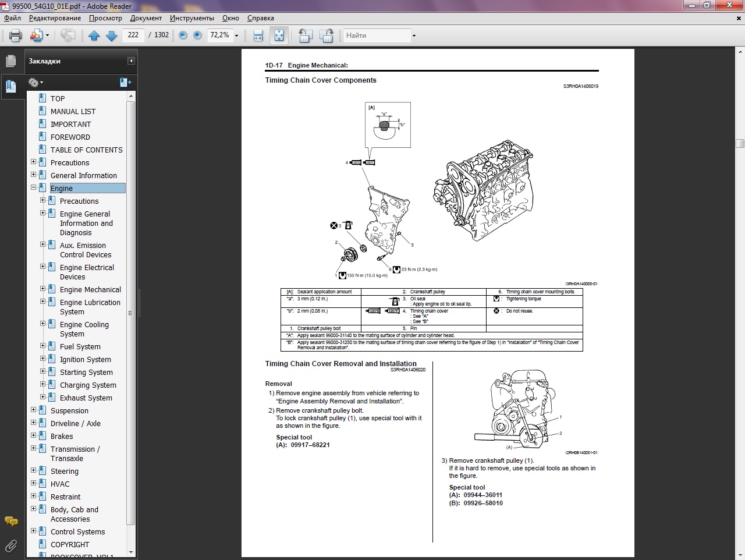
Task: Select the Engine Lubrication System bookmark
Action: coord(90,307)
